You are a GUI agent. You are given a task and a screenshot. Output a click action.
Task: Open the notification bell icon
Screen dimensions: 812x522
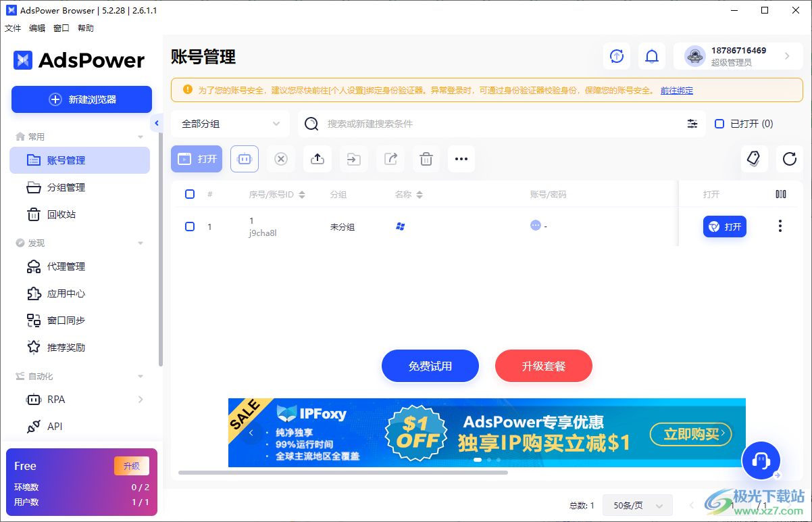click(x=651, y=56)
